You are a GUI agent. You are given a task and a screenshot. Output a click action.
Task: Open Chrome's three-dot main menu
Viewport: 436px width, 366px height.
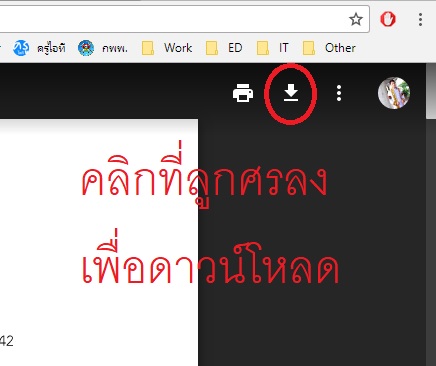(420, 19)
